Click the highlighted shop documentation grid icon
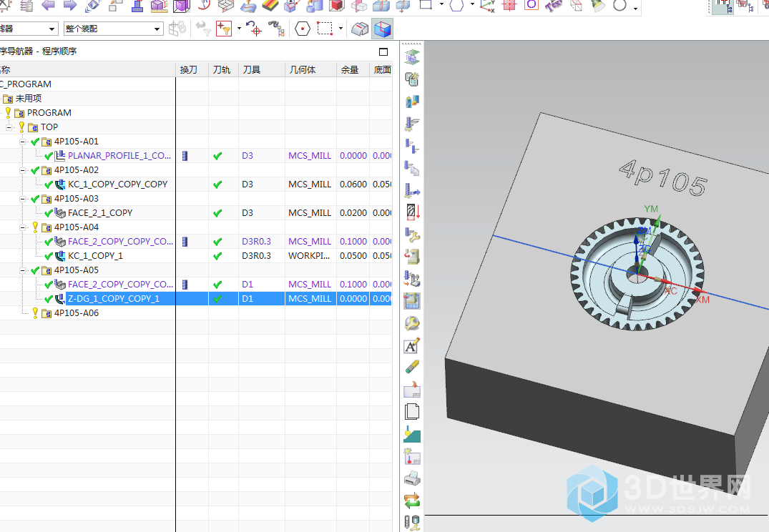The image size is (769, 532). click(412, 300)
